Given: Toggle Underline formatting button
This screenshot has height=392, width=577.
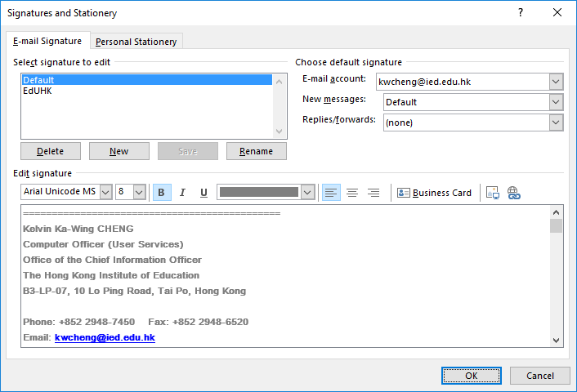Looking at the screenshot, I should point(204,193).
